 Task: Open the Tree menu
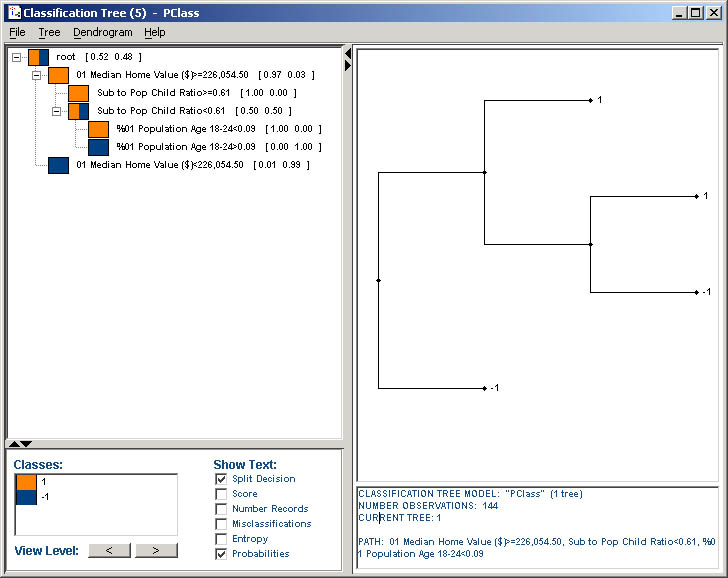49,32
